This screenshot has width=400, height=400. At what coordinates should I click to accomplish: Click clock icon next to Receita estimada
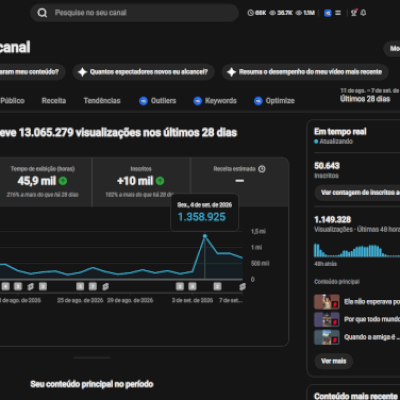point(262,169)
